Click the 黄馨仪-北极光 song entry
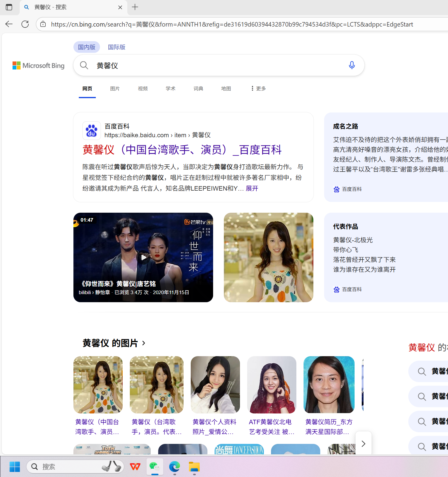The width and height of the screenshot is (448, 477). 353,240
